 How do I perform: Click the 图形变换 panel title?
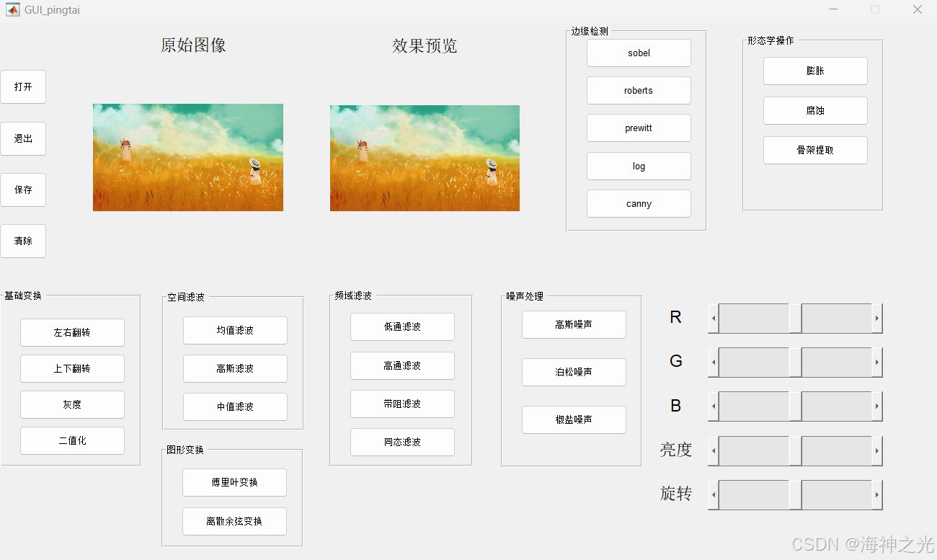(185, 450)
